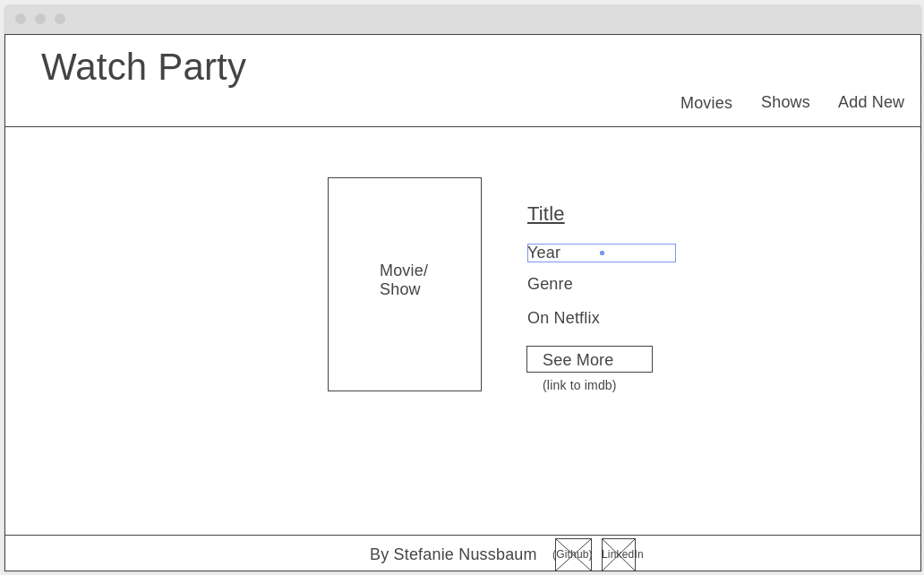Viewport: 924px width, 575px height.
Task: Open the Github icon in the footer
Action: pyautogui.click(x=574, y=554)
